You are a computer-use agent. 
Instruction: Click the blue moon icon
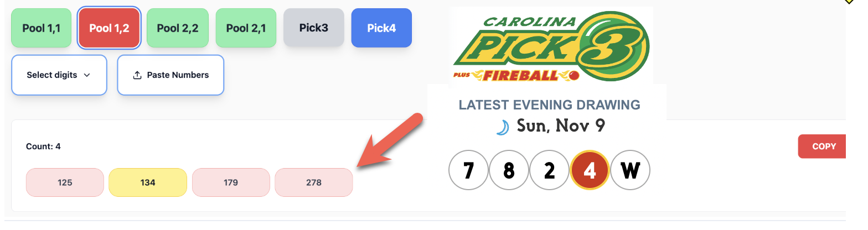[x=502, y=127]
